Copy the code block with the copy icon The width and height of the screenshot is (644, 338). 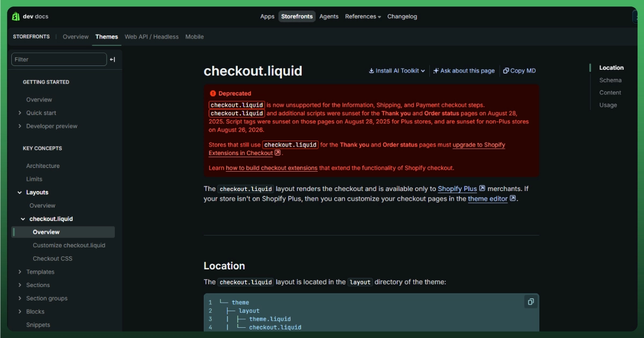pos(530,302)
